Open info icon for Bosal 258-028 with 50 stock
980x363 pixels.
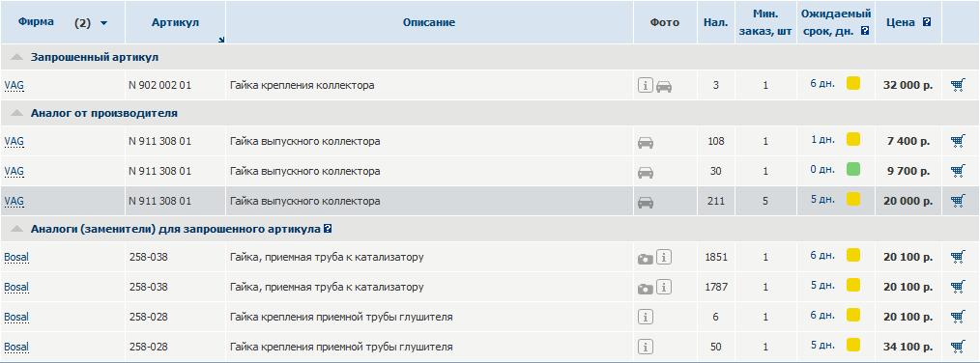(x=646, y=347)
